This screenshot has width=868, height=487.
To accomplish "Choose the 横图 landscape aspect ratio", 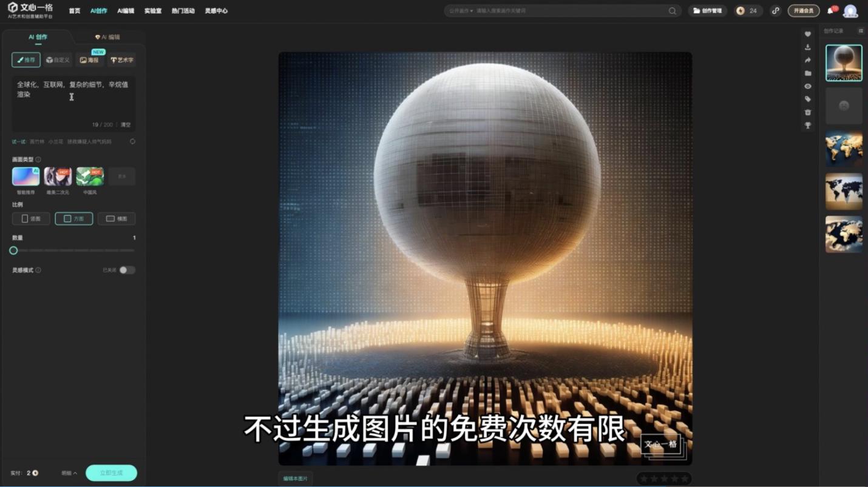I will pyautogui.click(x=116, y=218).
